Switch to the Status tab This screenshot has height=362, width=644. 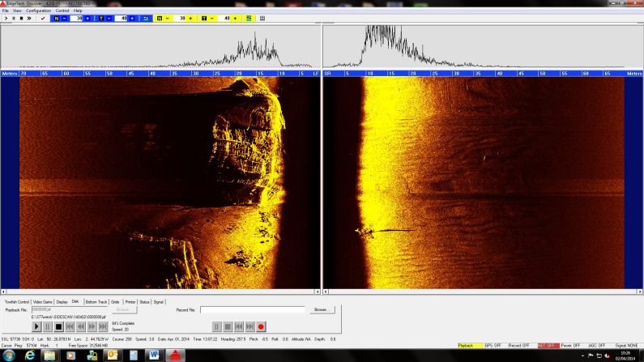144,302
